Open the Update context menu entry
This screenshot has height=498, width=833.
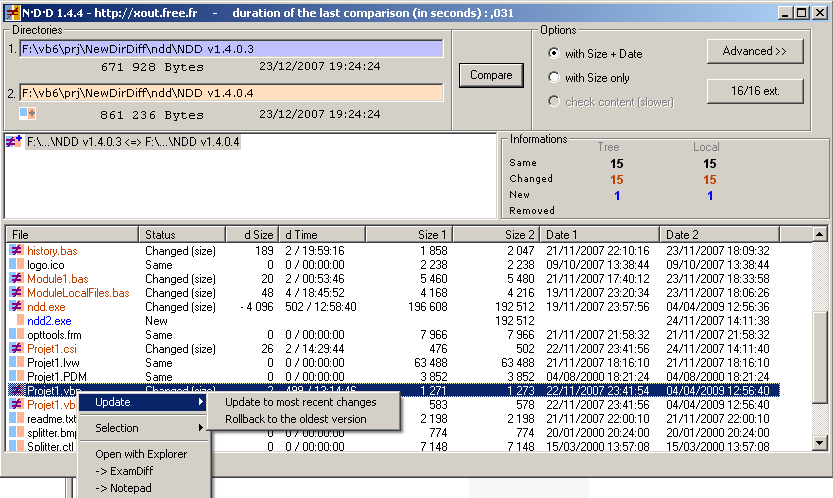[x=143, y=402]
